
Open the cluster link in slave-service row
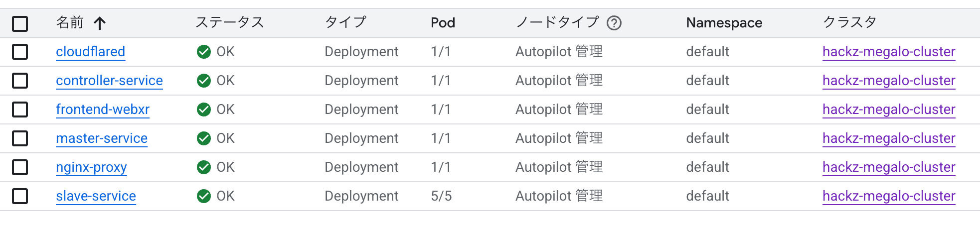888,196
